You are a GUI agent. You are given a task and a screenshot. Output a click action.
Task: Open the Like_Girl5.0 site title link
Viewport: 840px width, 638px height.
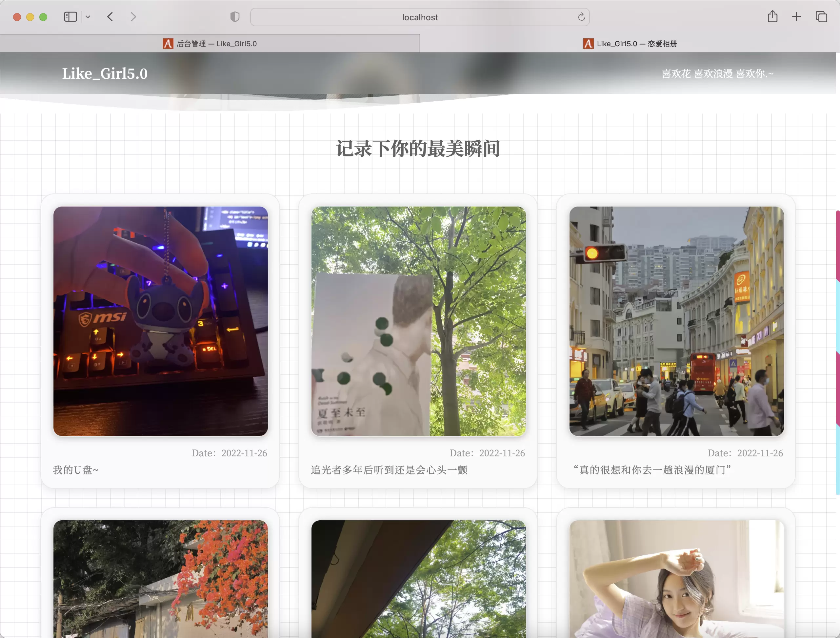(x=105, y=74)
